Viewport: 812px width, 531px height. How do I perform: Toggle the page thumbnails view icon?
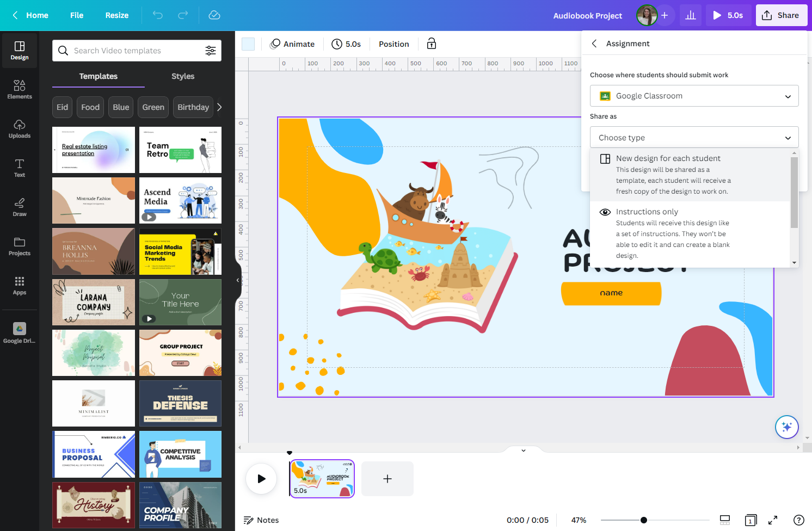[725, 520]
